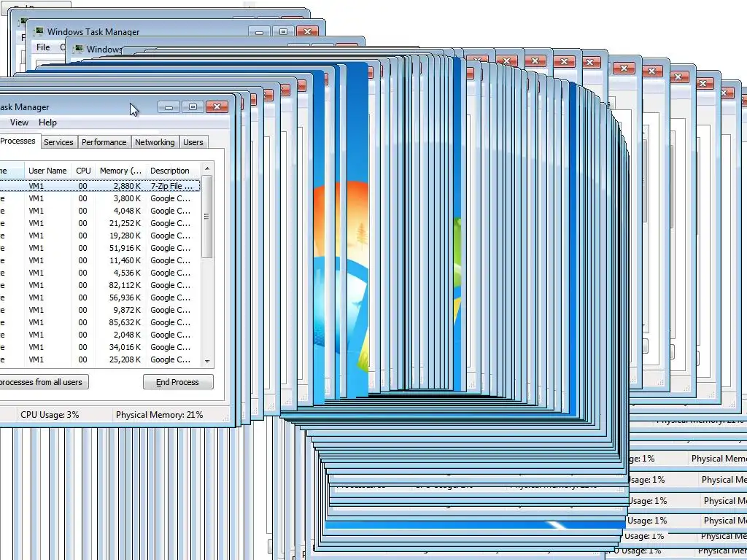Select the process using 11,460 K memory

99,260
